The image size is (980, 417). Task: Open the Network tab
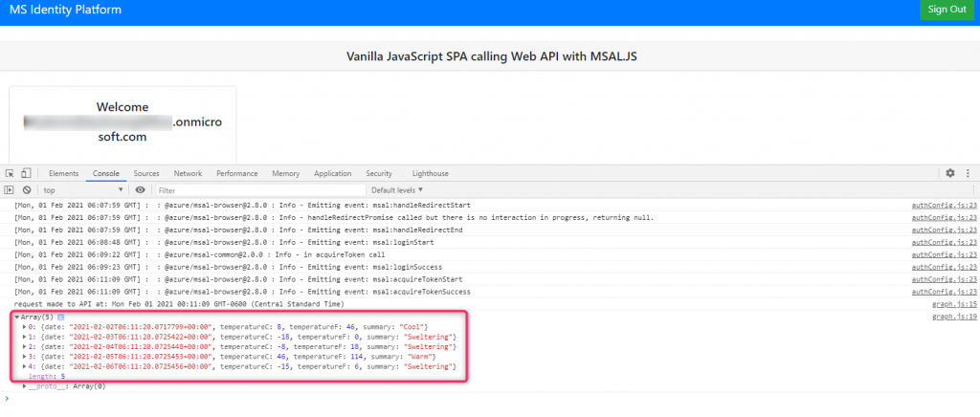click(x=188, y=173)
